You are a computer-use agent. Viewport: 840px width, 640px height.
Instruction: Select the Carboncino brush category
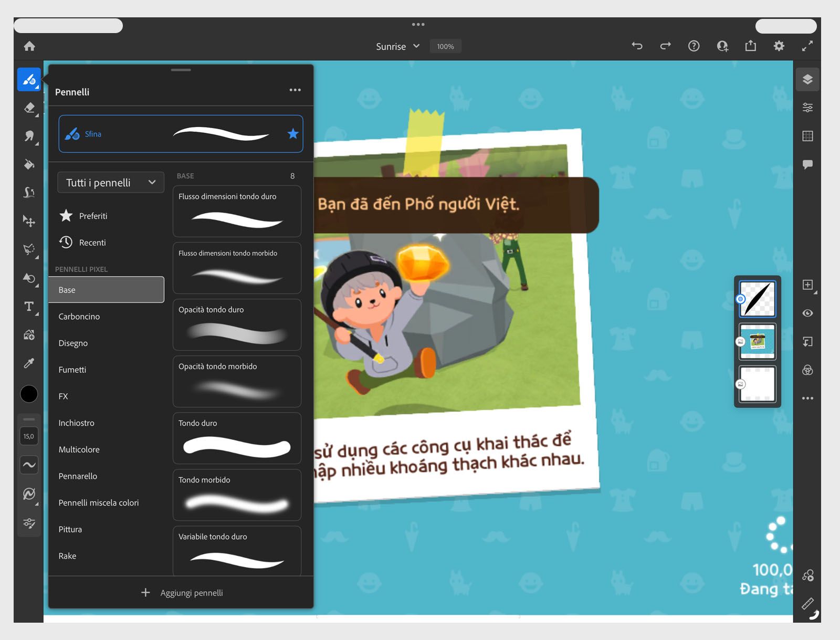106,317
